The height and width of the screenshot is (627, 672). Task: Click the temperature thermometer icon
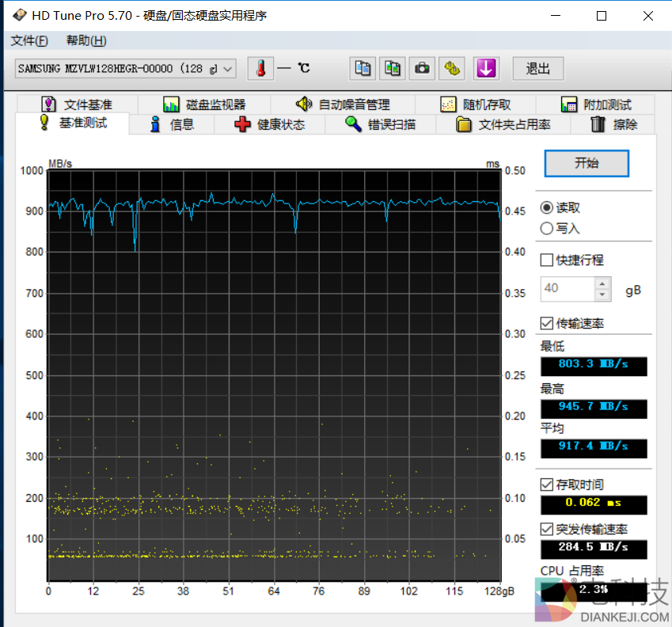click(x=260, y=69)
